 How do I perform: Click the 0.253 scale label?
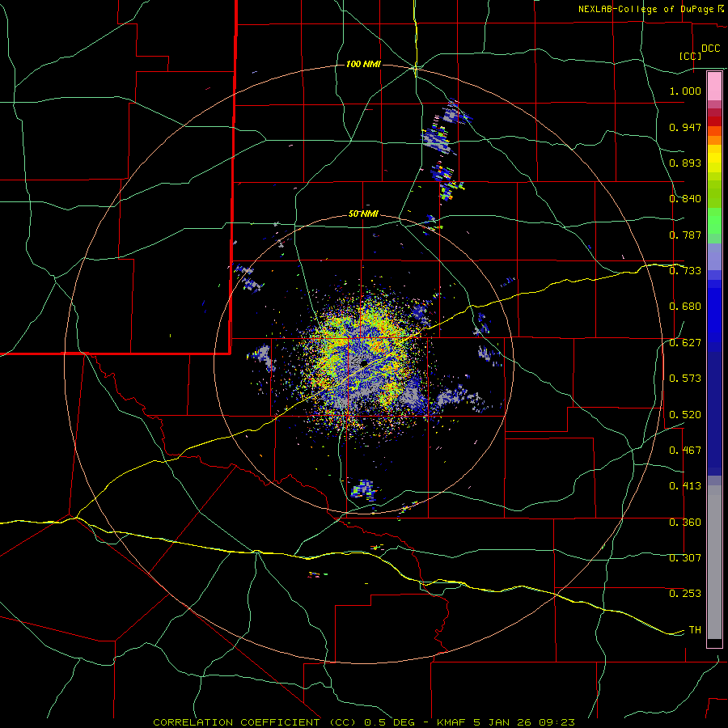[x=685, y=594]
